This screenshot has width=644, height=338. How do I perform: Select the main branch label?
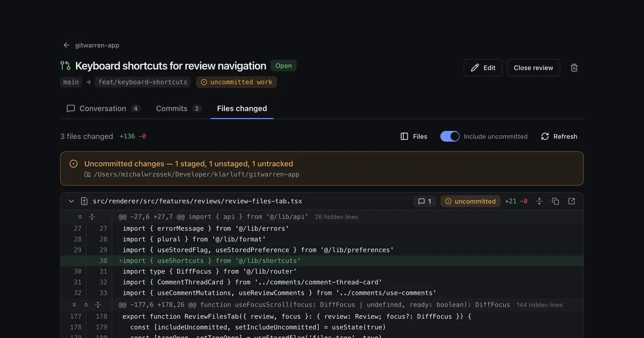[x=71, y=82]
